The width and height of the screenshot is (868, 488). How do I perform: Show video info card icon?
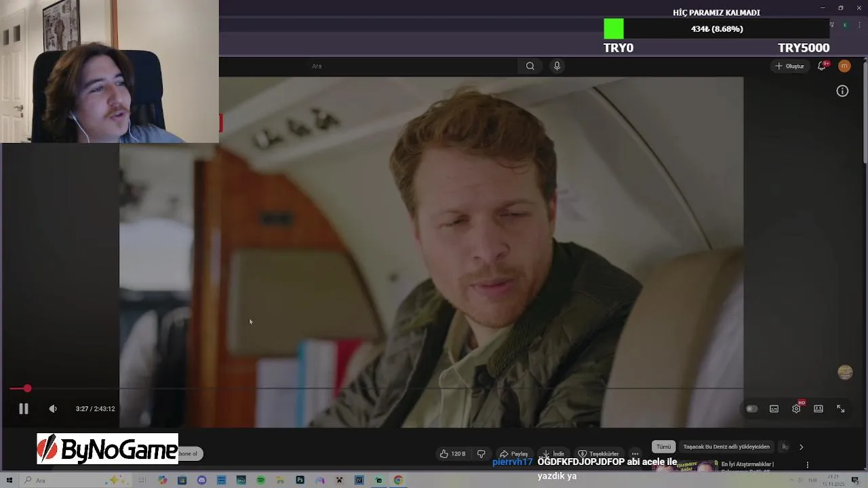click(842, 91)
